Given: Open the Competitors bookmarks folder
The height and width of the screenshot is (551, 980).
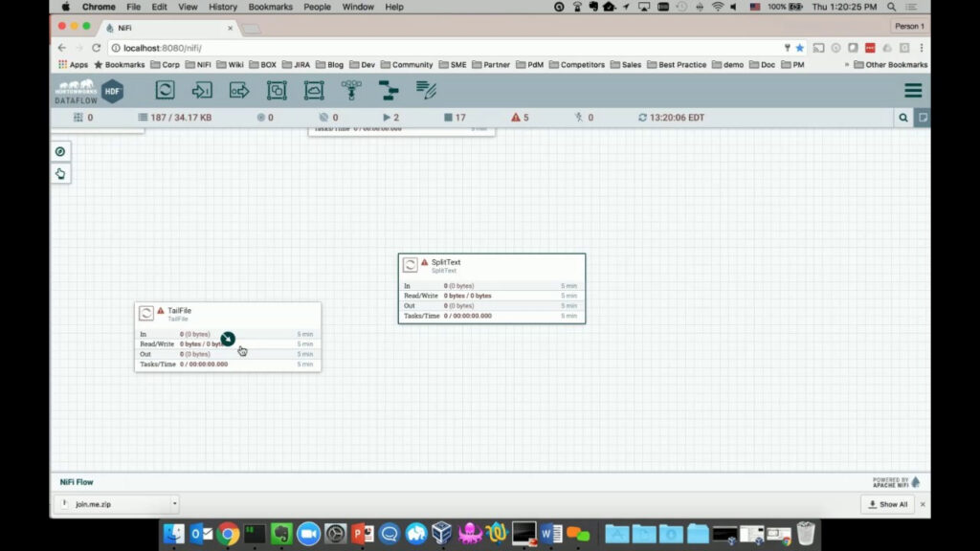Looking at the screenshot, I should pyautogui.click(x=577, y=65).
